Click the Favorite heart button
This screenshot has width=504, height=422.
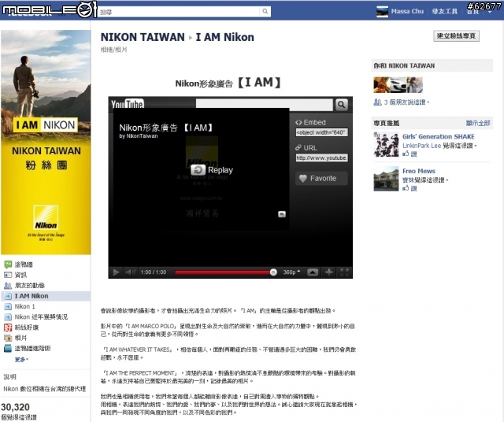pyautogui.click(x=321, y=179)
